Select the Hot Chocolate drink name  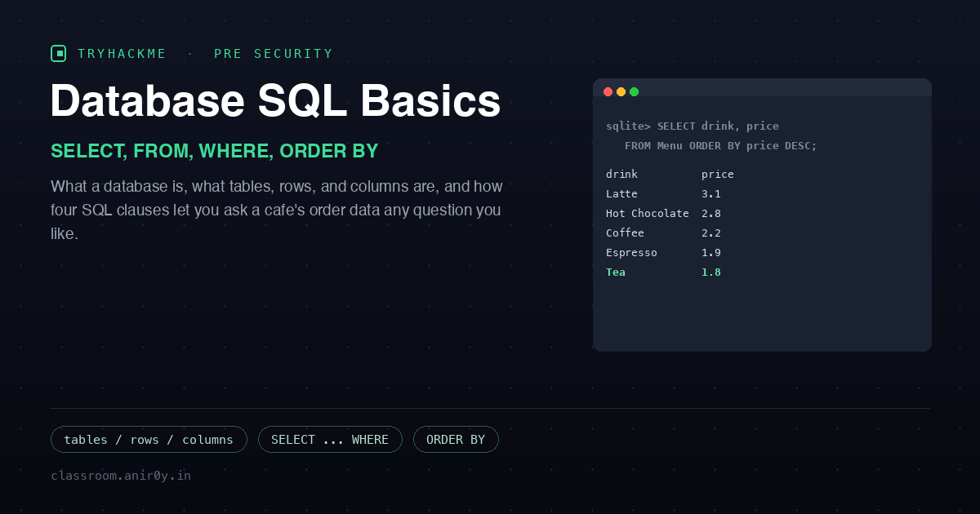648,213
